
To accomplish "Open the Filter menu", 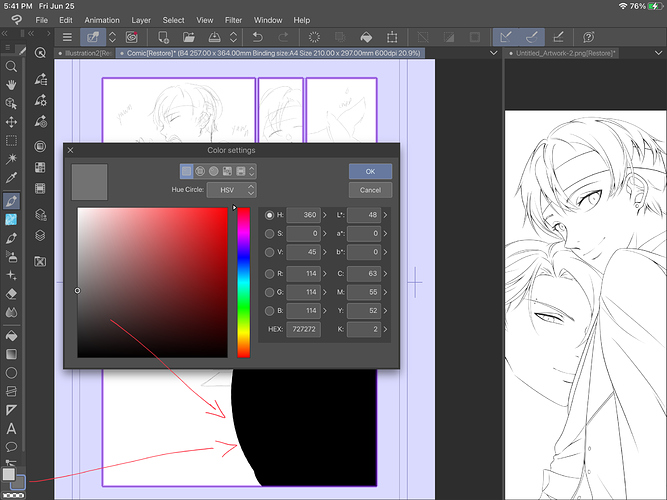I will tap(233, 19).
